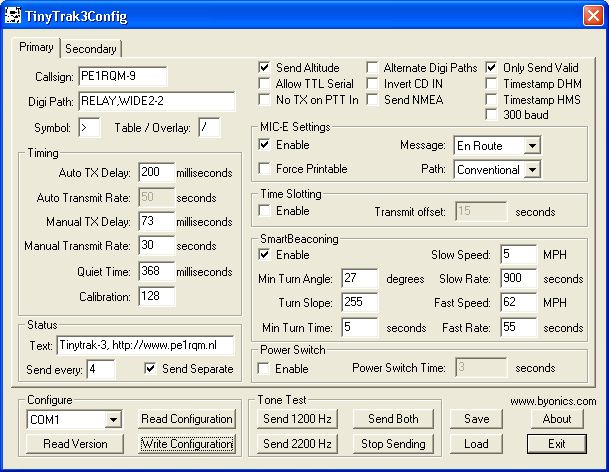Click the www.byonics.com text
The width and height of the screenshot is (609, 472).
[x=553, y=401]
